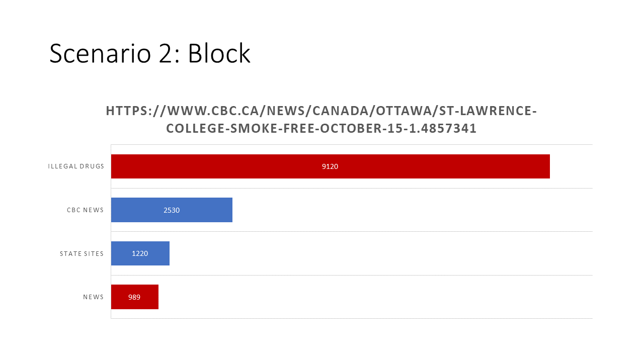Screen dimensions: 644x362
Task: Select the 989 data label
Action: 134,297
